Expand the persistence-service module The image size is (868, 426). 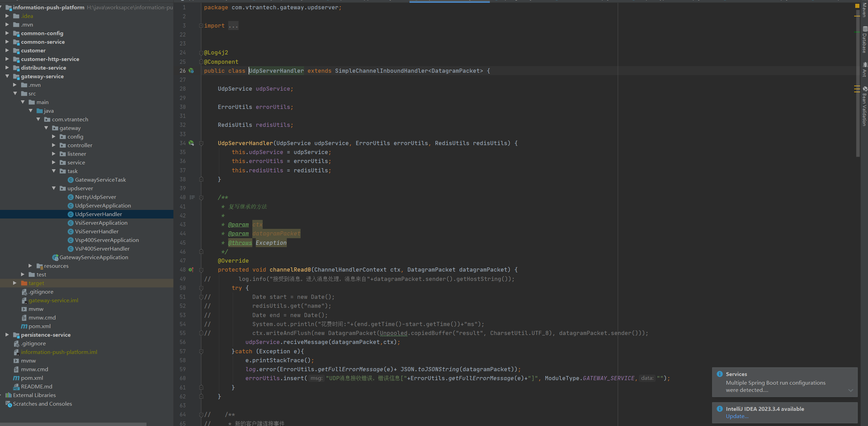click(x=7, y=335)
